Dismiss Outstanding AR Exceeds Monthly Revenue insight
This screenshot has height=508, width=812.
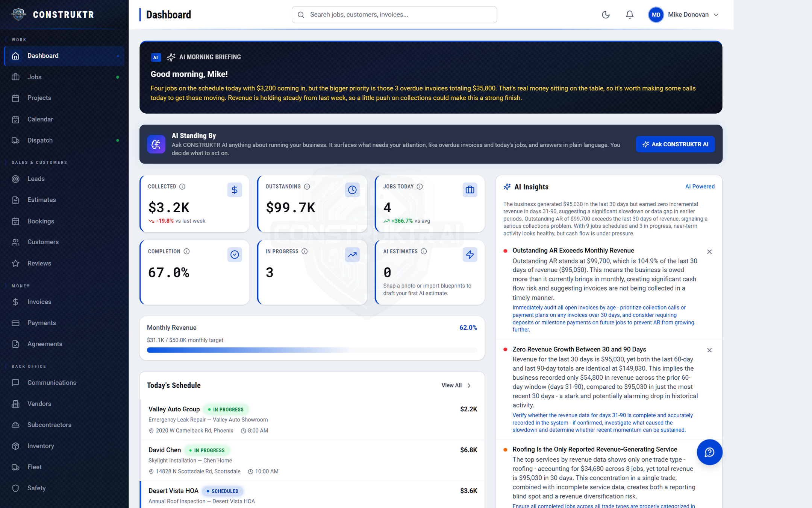[709, 252]
